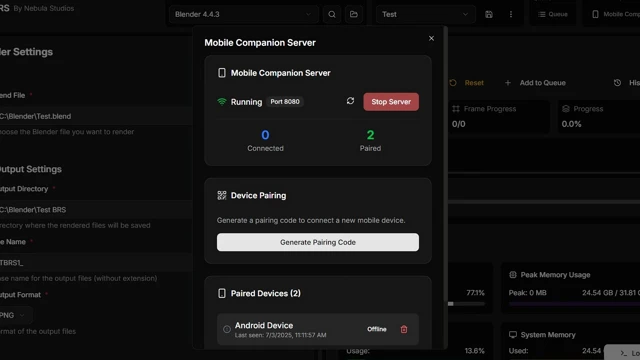Click the refresh server status icon
640x360 pixels.
tap(350, 101)
